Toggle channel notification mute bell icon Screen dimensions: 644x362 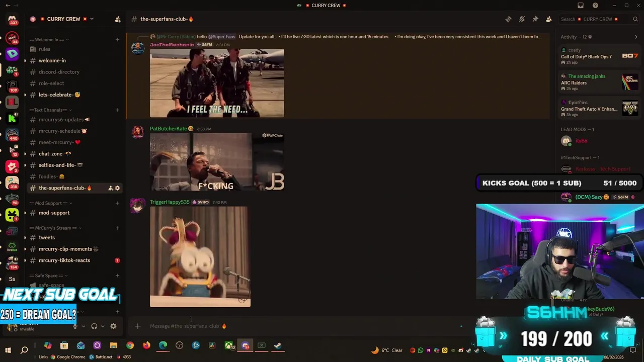point(522,19)
